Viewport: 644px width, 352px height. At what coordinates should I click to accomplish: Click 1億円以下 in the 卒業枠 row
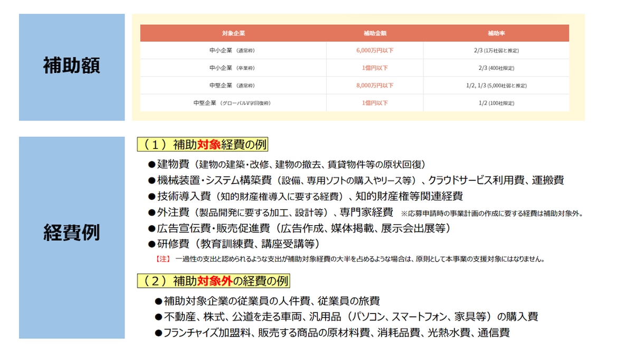pyautogui.click(x=375, y=68)
